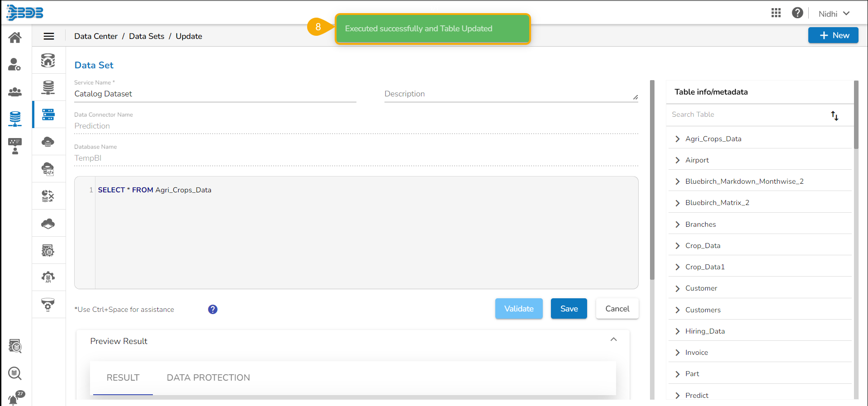
Task: Click the Data Sets breadcrumb link
Action: 147,36
